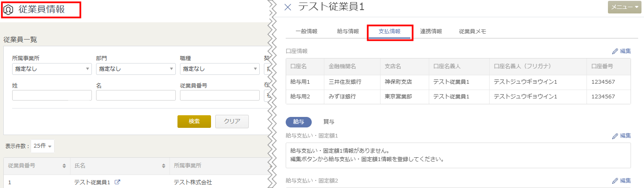Click pencil edit icon for 給与支払い・固定額2
This screenshot has height=188, width=644.
615,180
